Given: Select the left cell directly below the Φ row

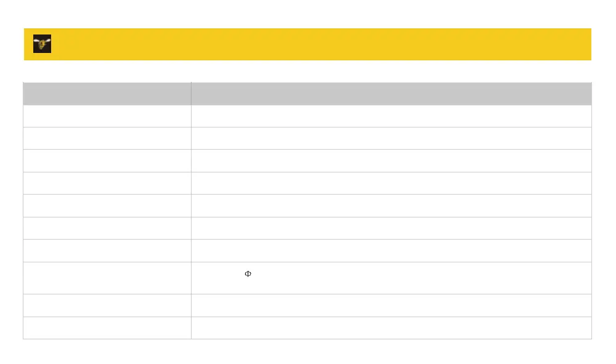Looking at the screenshot, I should (x=107, y=305).
